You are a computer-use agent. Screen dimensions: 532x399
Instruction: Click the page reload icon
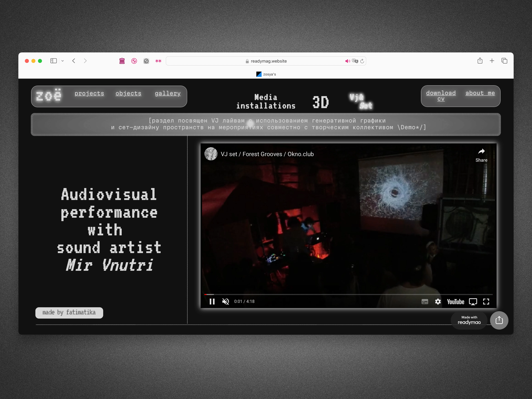(362, 61)
